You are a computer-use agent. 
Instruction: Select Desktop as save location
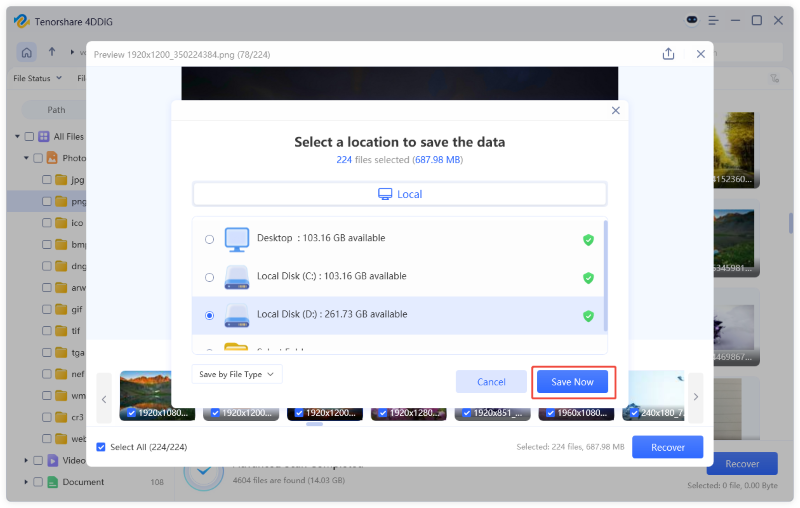tap(209, 239)
